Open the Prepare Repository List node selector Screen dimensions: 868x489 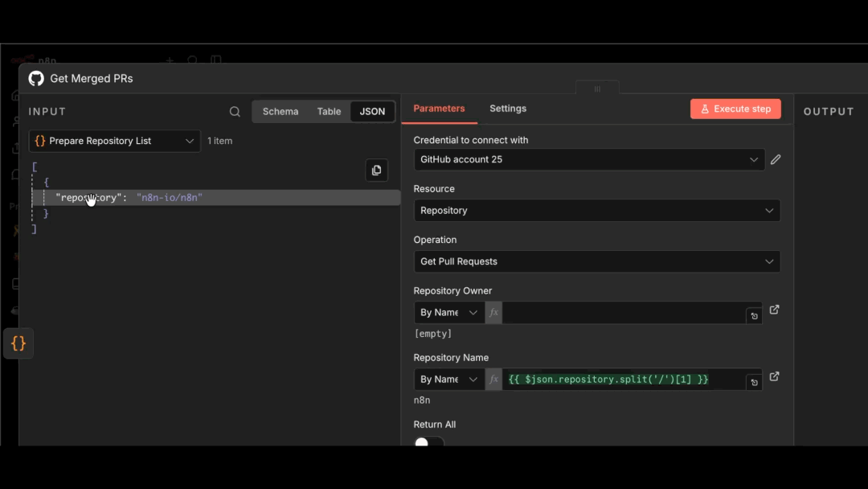coord(113,141)
